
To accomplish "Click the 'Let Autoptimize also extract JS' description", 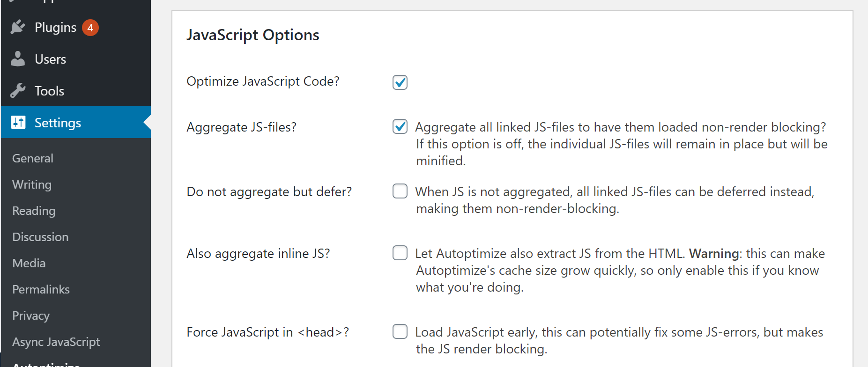I will [x=620, y=271].
